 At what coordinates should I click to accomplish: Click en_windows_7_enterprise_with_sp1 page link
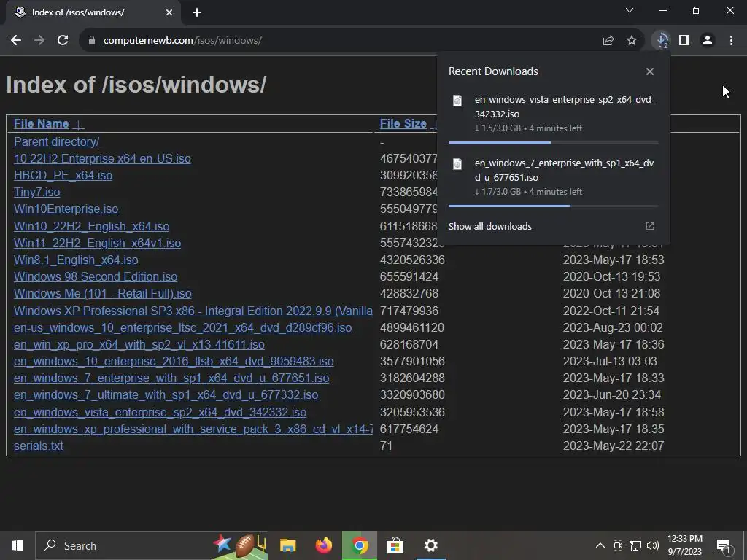click(171, 378)
